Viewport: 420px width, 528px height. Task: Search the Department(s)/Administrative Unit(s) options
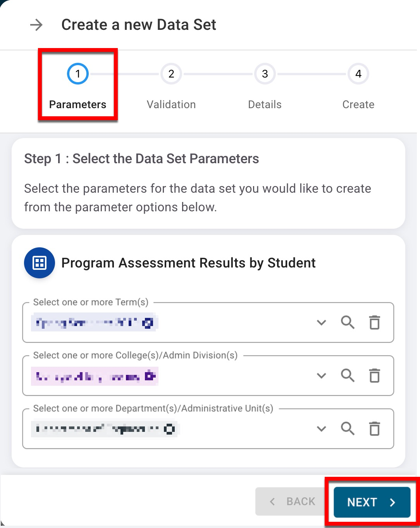(x=348, y=428)
